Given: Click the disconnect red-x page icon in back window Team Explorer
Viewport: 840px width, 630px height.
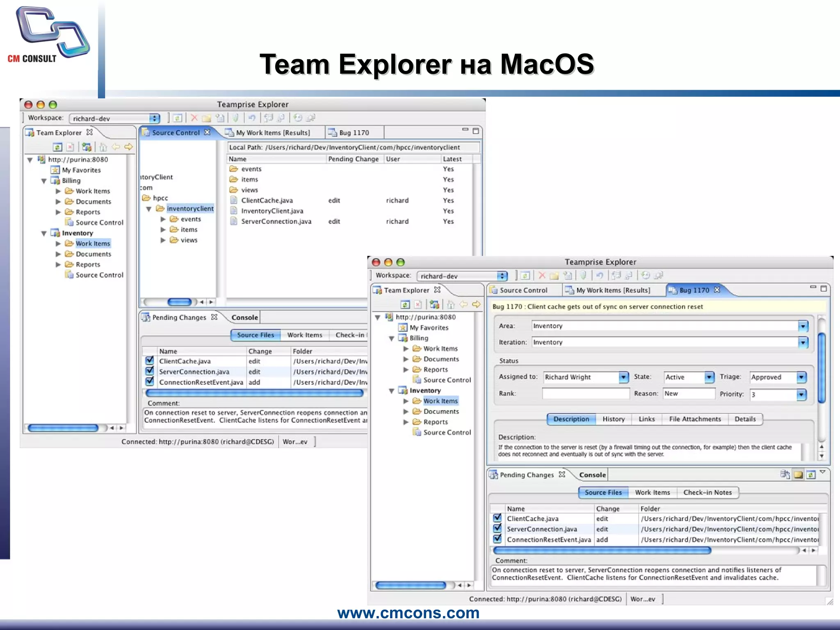Looking at the screenshot, I should point(70,147).
